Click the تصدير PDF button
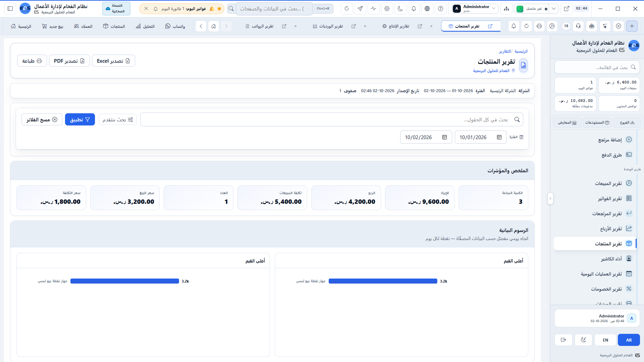644x362 pixels. point(69,61)
